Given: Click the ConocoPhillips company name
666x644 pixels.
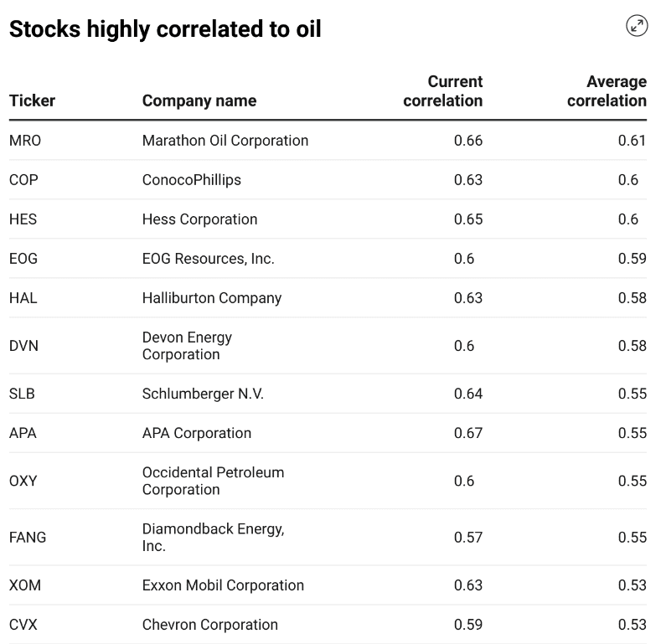Looking at the screenshot, I should coord(192,180).
